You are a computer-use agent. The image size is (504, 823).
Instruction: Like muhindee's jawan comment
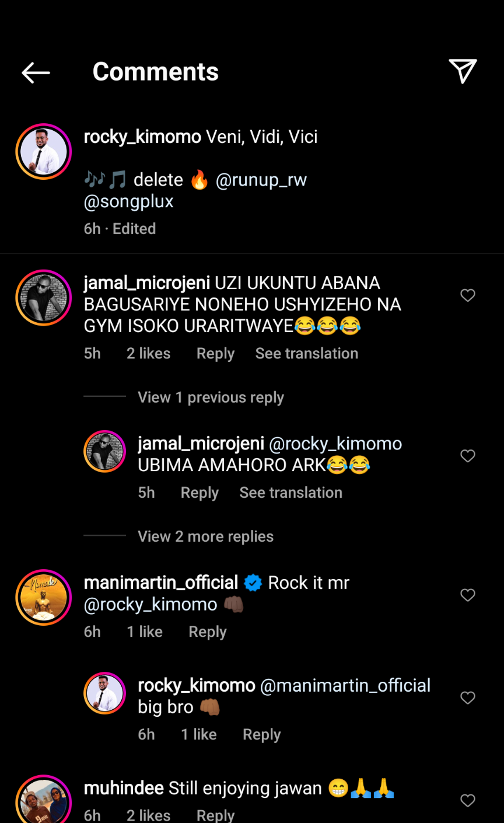click(468, 800)
